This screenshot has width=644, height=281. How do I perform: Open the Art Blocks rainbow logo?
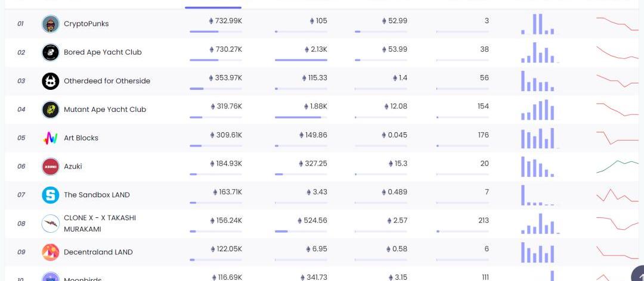coord(51,138)
